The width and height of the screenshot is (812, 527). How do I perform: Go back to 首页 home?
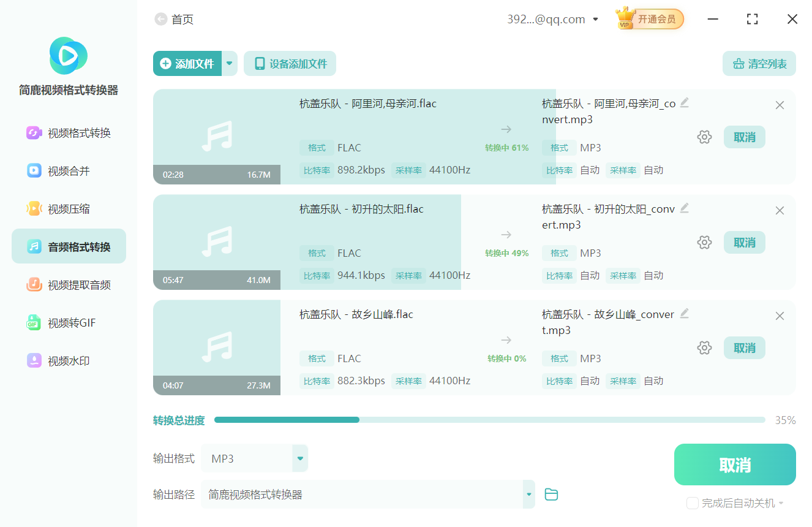[x=175, y=19]
